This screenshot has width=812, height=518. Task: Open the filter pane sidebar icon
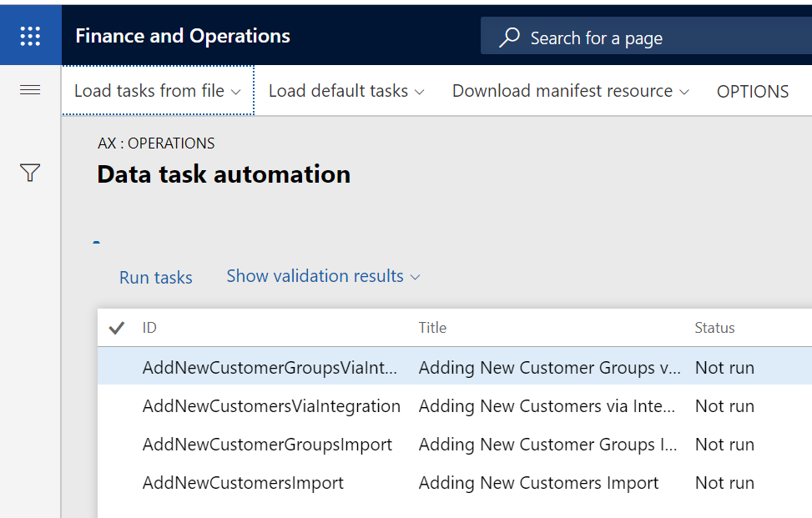[30, 173]
